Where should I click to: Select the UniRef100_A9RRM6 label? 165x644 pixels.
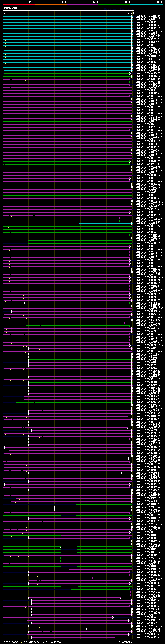[148, 73]
